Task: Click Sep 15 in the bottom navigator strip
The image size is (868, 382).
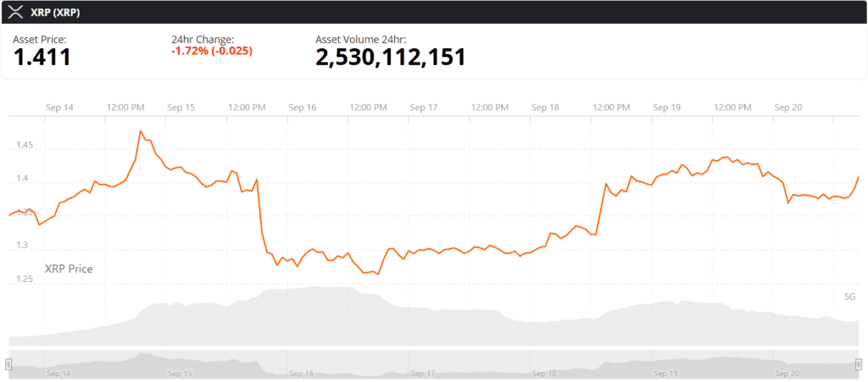Action: [x=181, y=374]
